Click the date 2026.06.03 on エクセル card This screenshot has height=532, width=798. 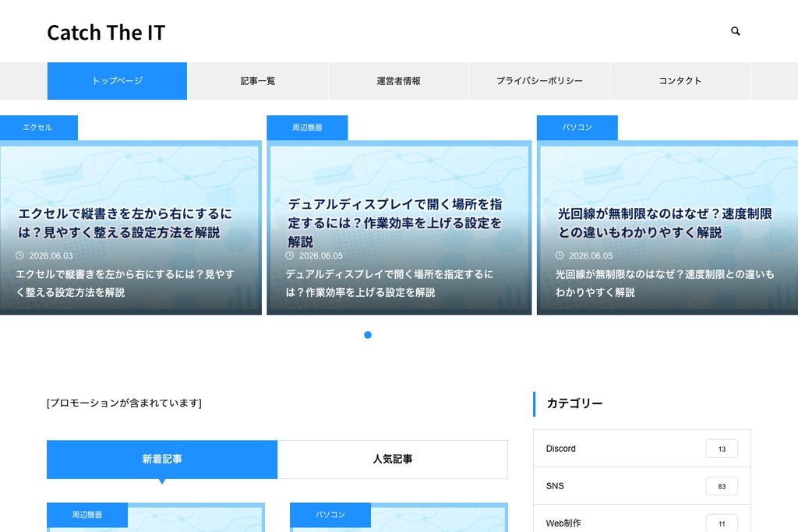[51, 255]
